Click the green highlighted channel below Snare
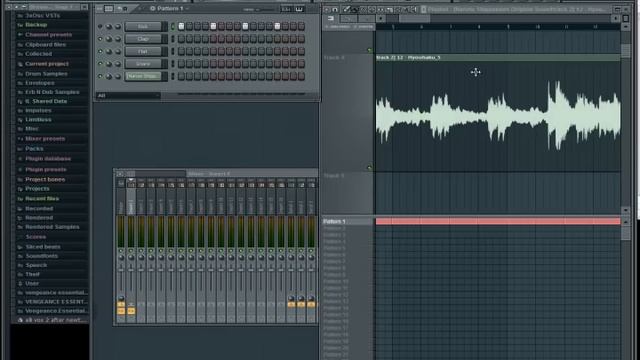Image resolution: width=640 pixels, height=360 pixels. (x=143, y=76)
